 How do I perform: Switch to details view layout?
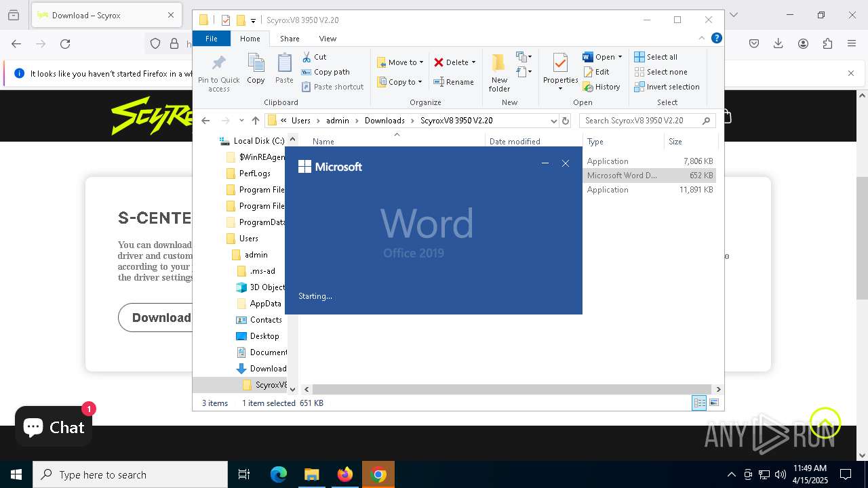point(698,403)
